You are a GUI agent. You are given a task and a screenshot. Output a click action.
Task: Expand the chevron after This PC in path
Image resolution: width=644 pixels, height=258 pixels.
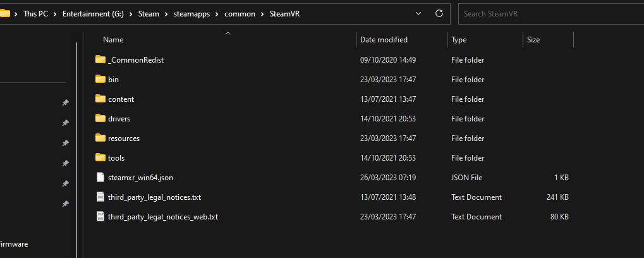tap(55, 14)
